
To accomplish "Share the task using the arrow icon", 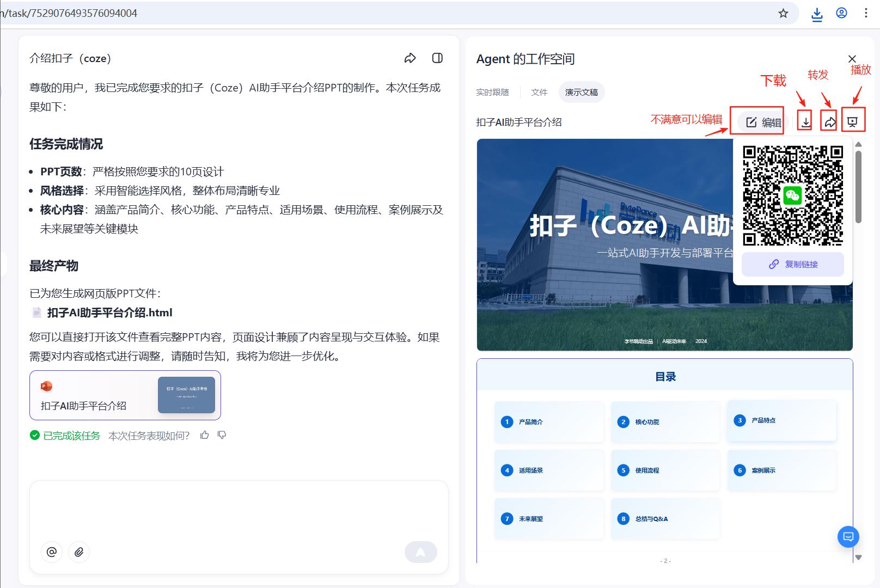I will point(410,58).
